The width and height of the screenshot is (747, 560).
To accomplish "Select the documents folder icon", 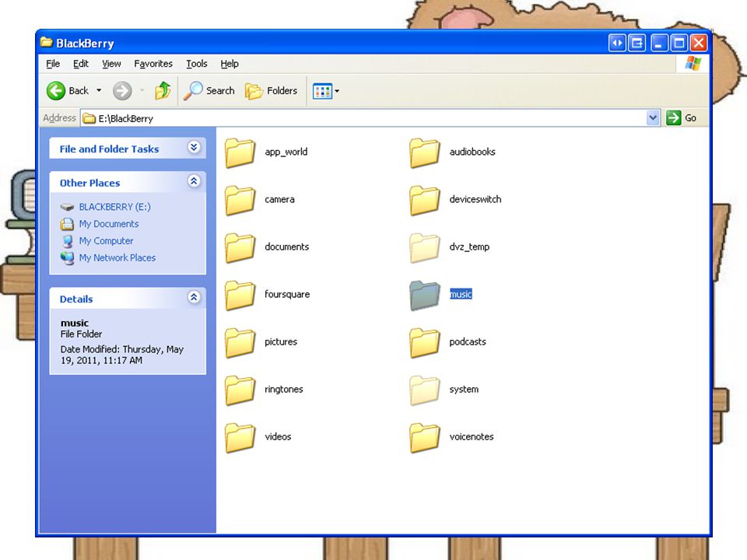I will (240, 247).
